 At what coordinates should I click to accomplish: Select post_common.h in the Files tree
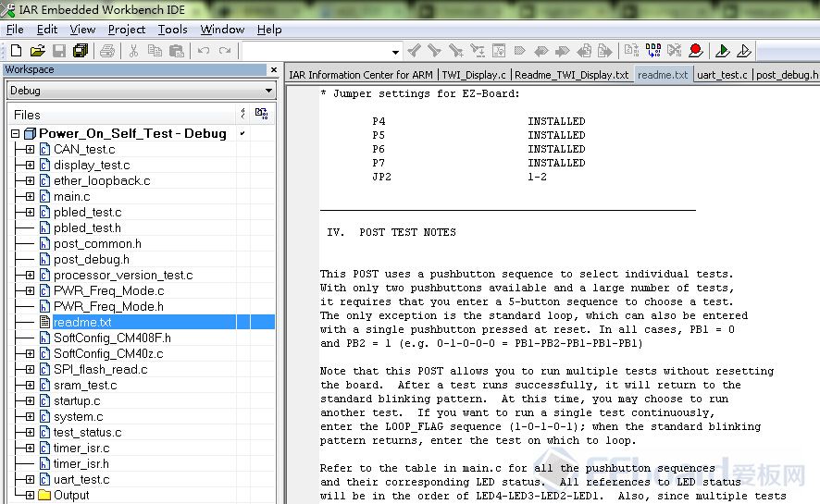pyautogui.click(x=97, y=244)
